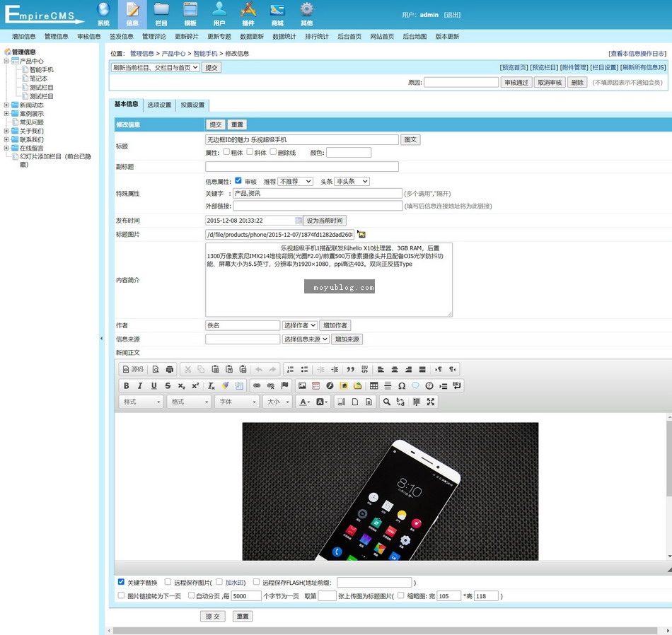
Task: Insert a bulleted list in the editor
Action: 304,369
